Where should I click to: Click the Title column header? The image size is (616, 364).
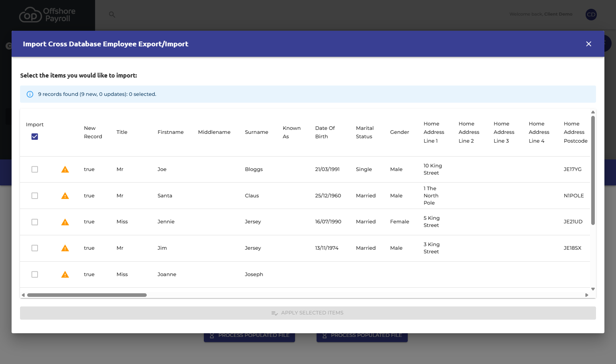[122, 132]
